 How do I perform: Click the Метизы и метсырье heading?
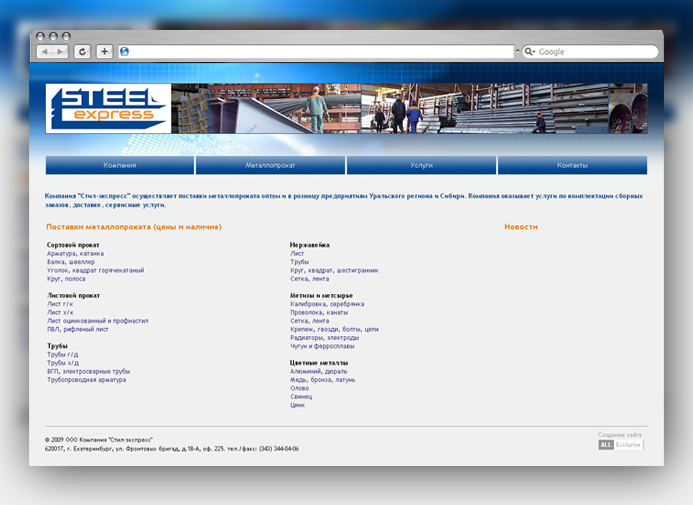(x=321, y=295)
